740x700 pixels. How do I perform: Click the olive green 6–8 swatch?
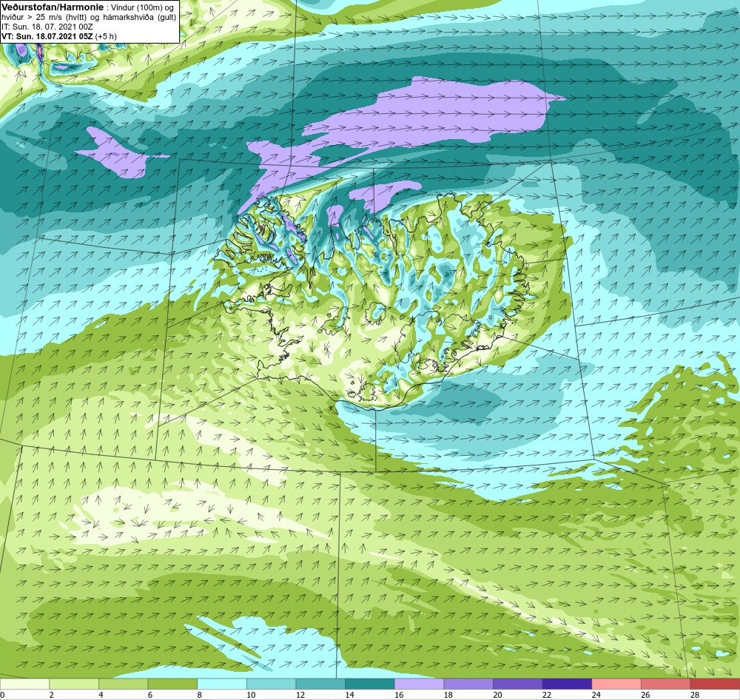[172, 684]
